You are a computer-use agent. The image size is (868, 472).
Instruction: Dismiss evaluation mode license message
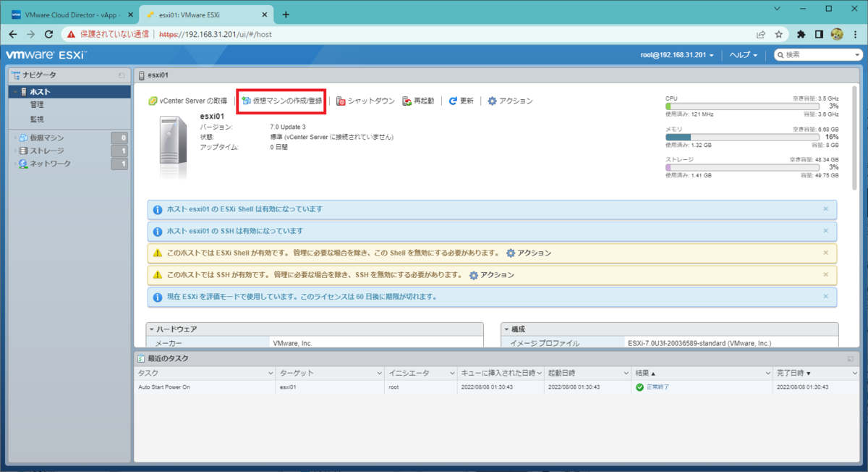(825, 296)
